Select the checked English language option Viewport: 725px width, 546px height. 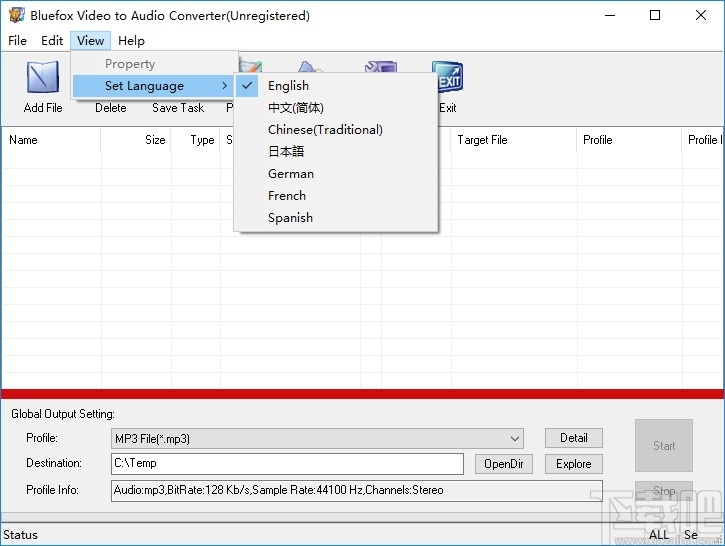click(x=336, y=86)
